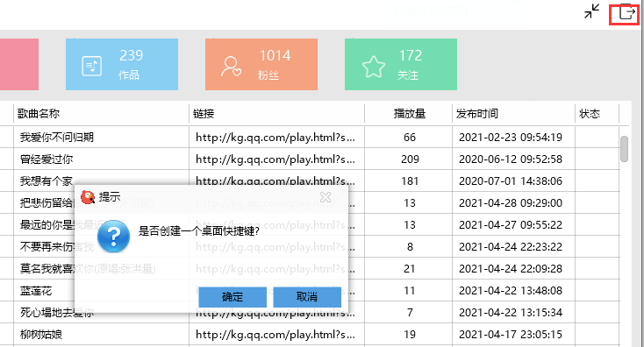Screen dimensions: 644x347
Task: Click 取消 to cancel the shortcut prompt
Action: click(307, 296)
